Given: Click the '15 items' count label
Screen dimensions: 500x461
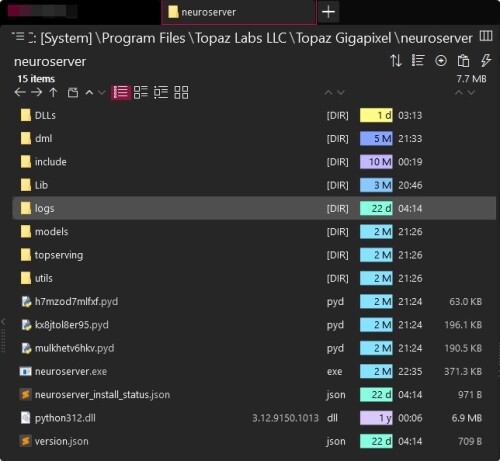Looking at the screenshot, I should point(36,79).
